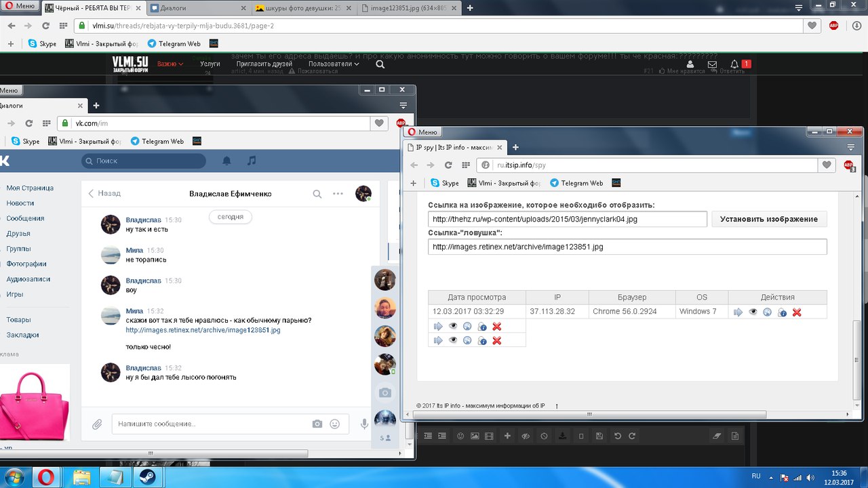Expand the Пользователи dropdown menu
The width and height of the screenshot is (868, 488).
334,64
